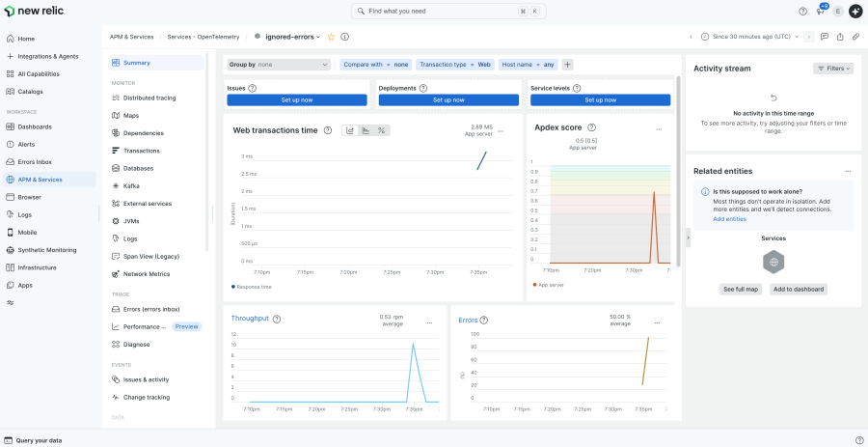Open External services page
Viewport: 868px width, 447px height.
pos(148,204)
